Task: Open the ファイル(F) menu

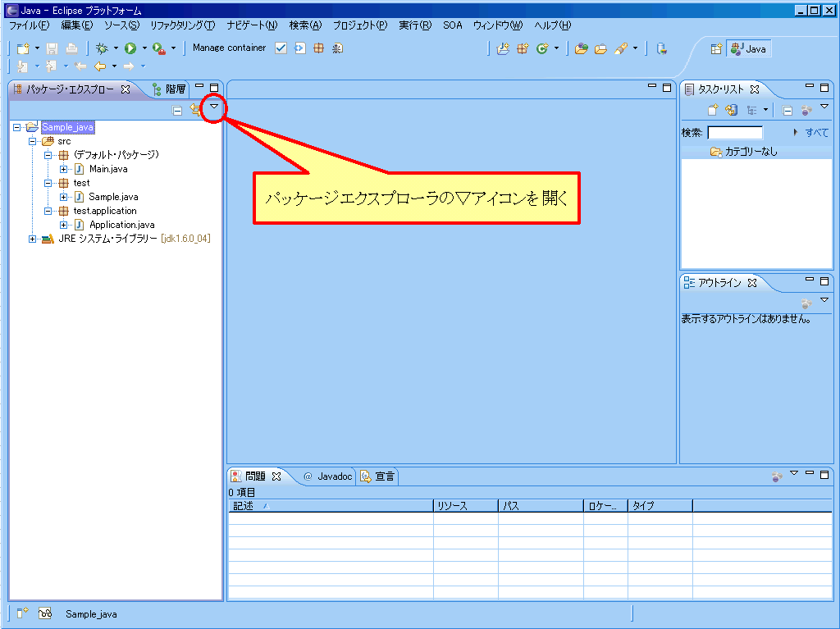Action: [30, 25]
